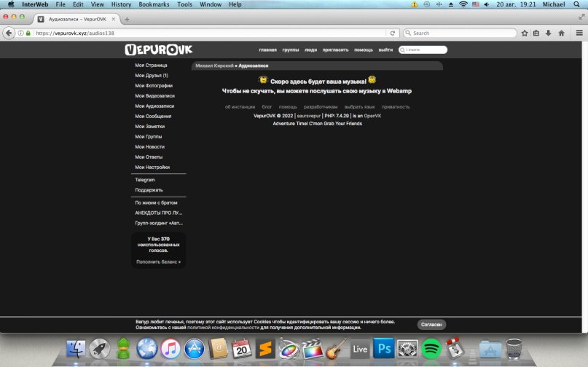Click выбрать язык in footer
This screenshot has width=588, height=367.
359,107
